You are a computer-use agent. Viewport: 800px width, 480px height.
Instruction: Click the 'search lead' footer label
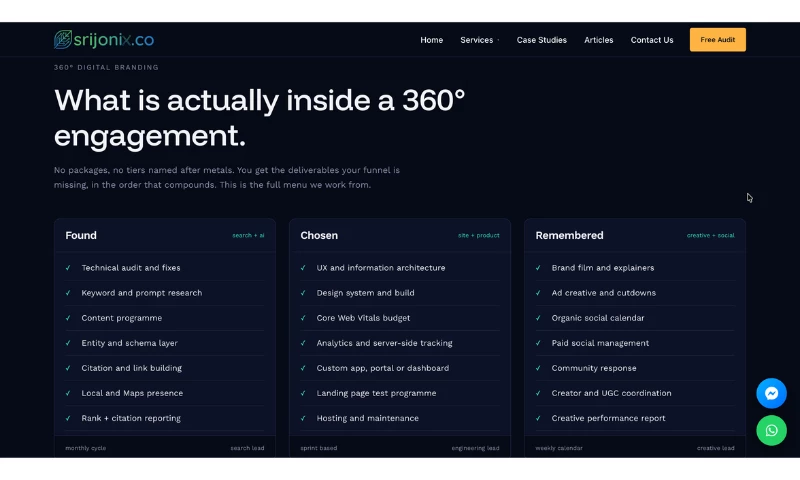click(x=247, y=448)
